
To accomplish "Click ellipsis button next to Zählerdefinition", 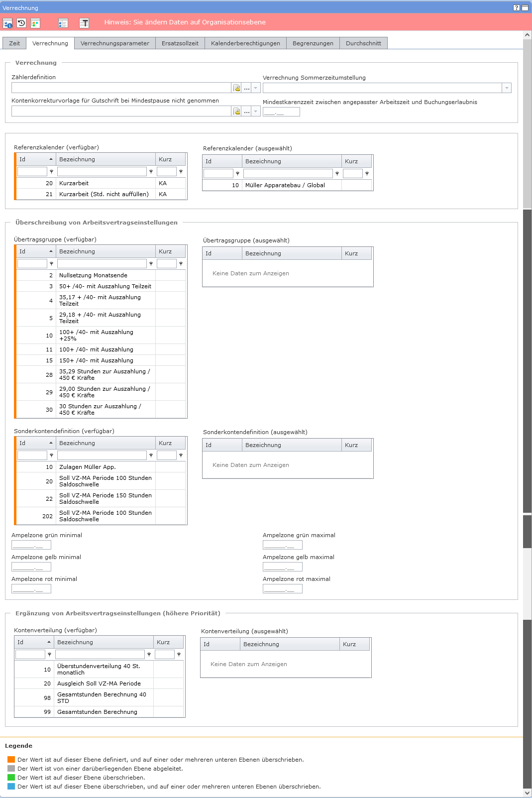I will tap(247, 88).
